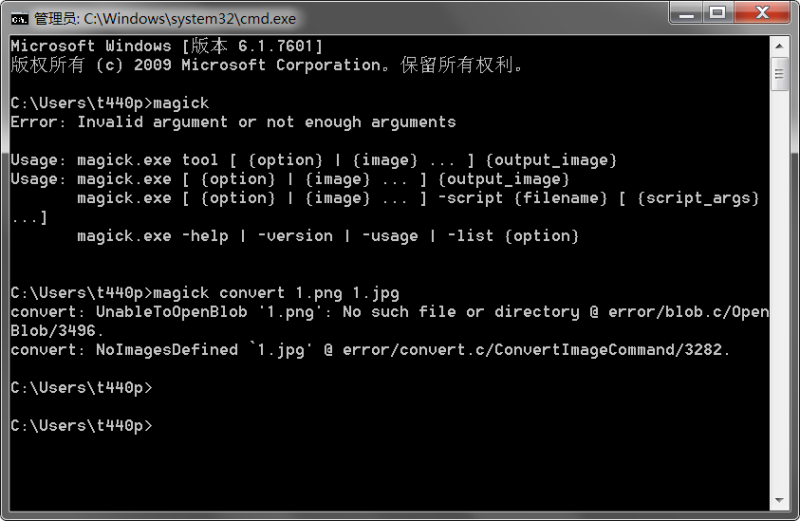This screenshot has height=521, width=800.
Task: Click the scrollbar down arrow
Action: click(x=779, y=501)
